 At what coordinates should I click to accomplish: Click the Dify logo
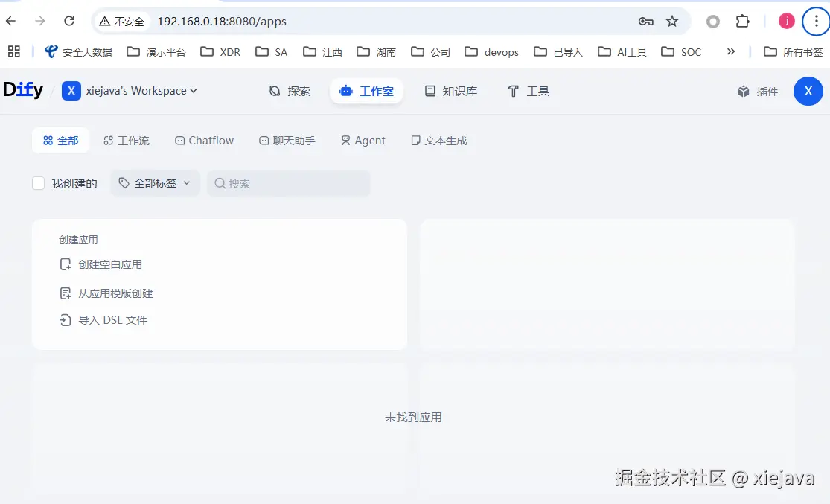[23, 89]
